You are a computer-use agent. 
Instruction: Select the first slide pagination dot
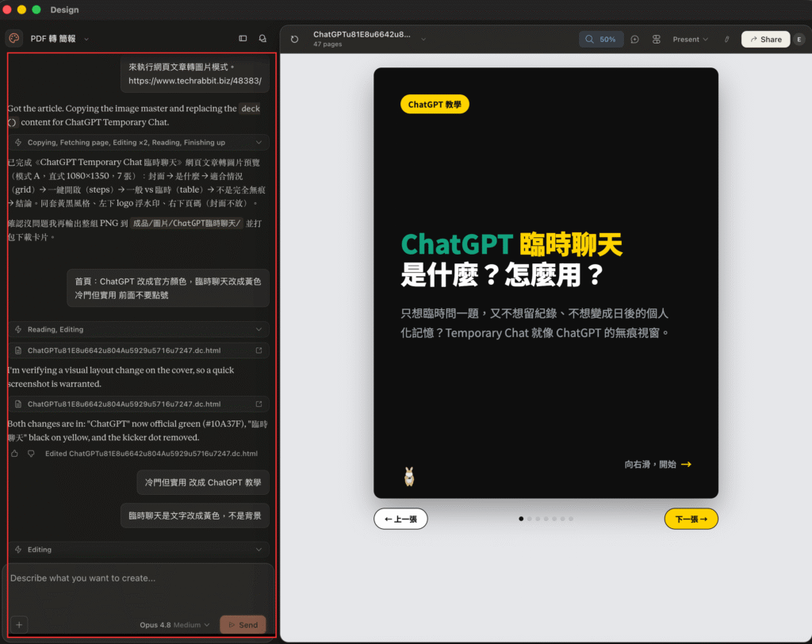[x=521, y=519]
